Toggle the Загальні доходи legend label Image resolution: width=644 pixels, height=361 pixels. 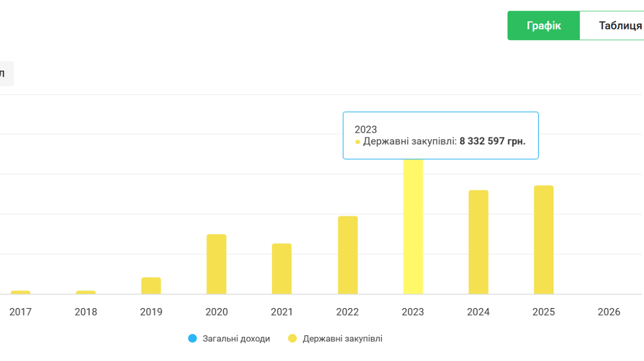point(236,339)
